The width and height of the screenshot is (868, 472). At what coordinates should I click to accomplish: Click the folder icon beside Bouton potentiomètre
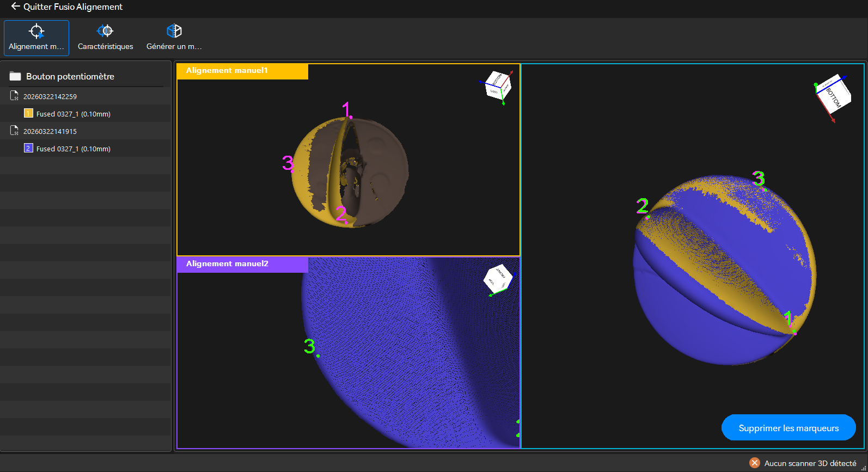tap(15, 77)
